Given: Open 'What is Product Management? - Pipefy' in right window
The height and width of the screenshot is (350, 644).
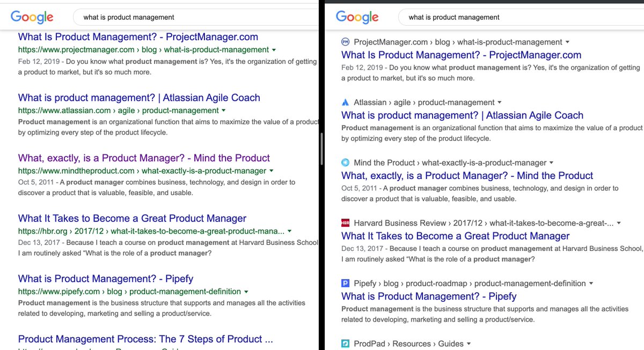Looking at the screenshot, I should [x=429, y=296].
